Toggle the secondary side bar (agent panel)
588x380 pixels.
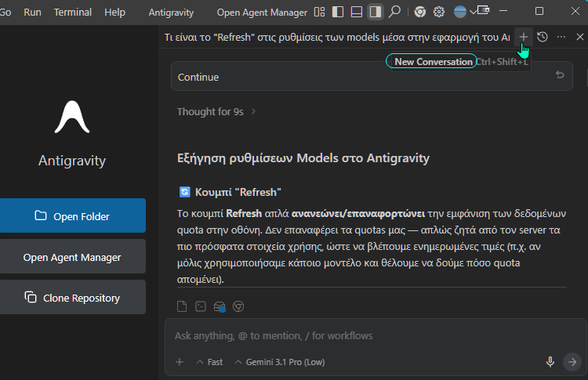[376, 12]
